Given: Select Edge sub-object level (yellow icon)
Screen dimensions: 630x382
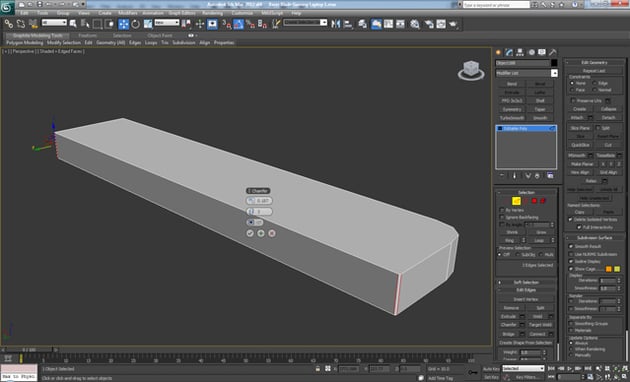Looking at the screenshot, I should click(516, 201).
